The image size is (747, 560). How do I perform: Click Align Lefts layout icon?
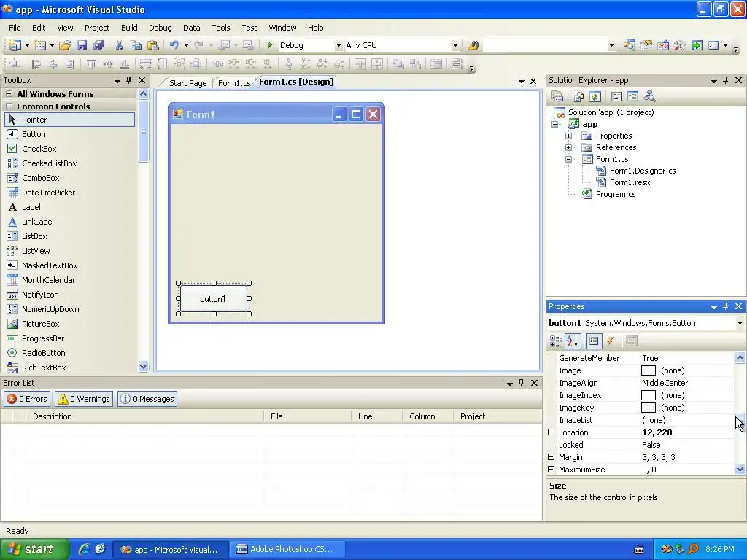[36, 64]
